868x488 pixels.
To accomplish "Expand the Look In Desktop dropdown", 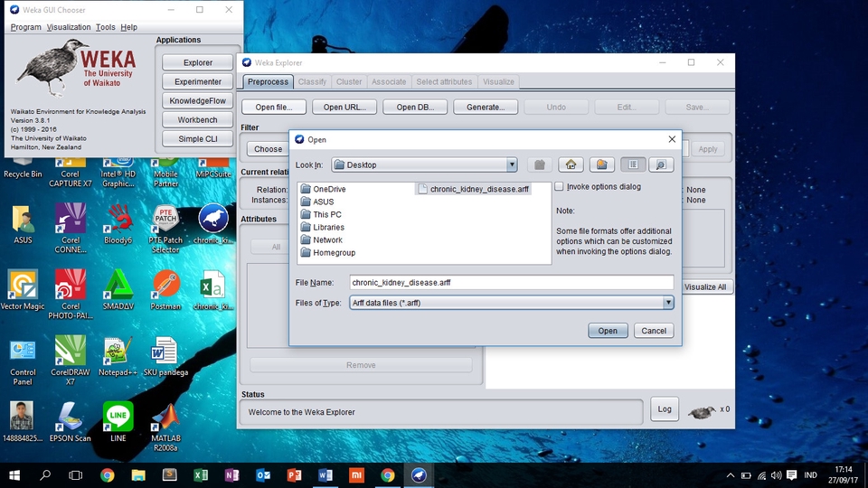I will (x=512, y=165).
